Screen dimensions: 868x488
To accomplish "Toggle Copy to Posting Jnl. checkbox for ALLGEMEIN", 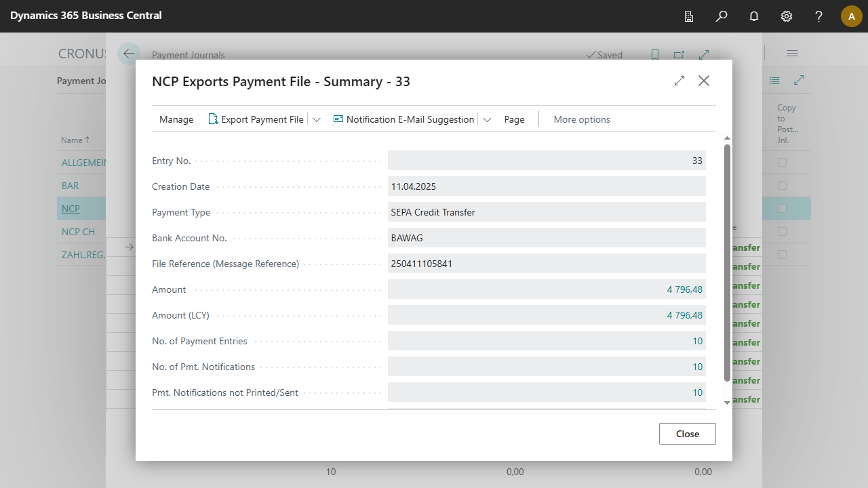I will point(782,163).
